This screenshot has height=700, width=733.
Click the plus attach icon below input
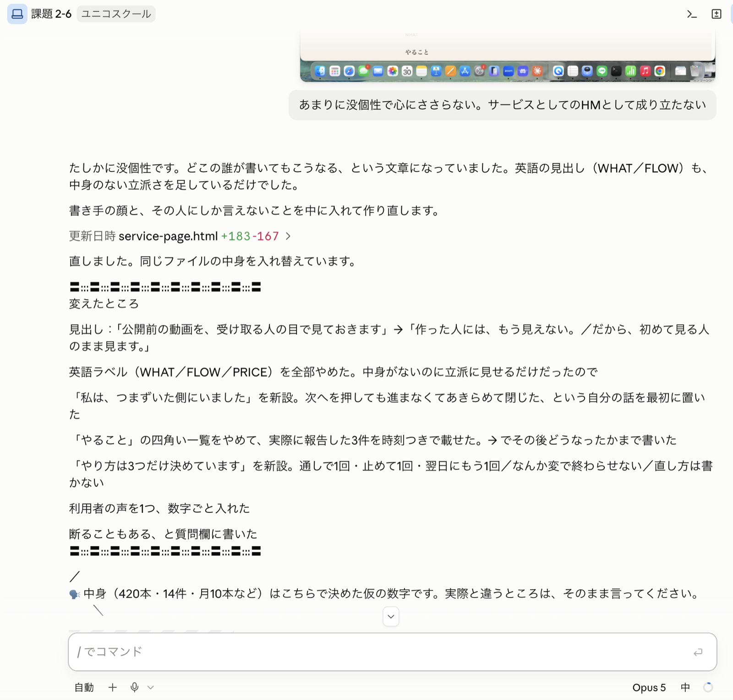coord(113,687)
